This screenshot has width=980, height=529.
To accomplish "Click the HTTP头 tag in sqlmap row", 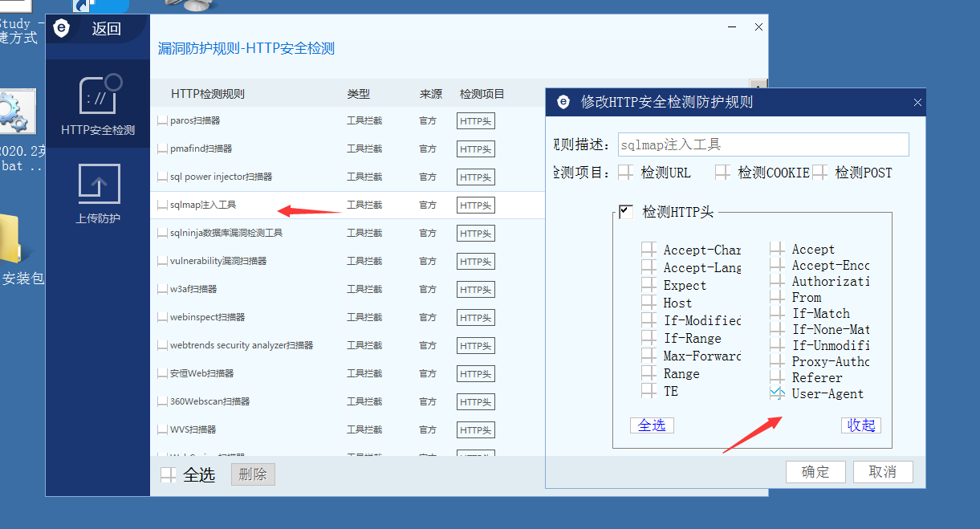I will click(x=475, y=205).
